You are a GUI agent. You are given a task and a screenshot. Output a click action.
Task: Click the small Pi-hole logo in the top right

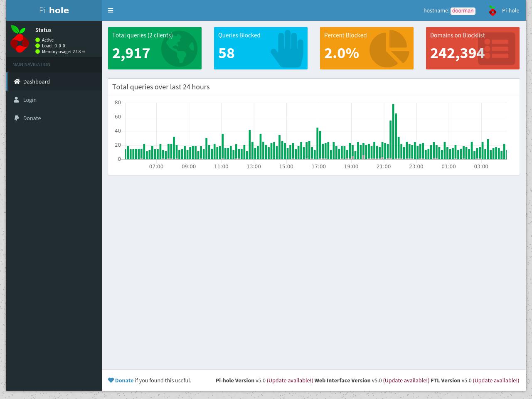click(x=493, y=11)
